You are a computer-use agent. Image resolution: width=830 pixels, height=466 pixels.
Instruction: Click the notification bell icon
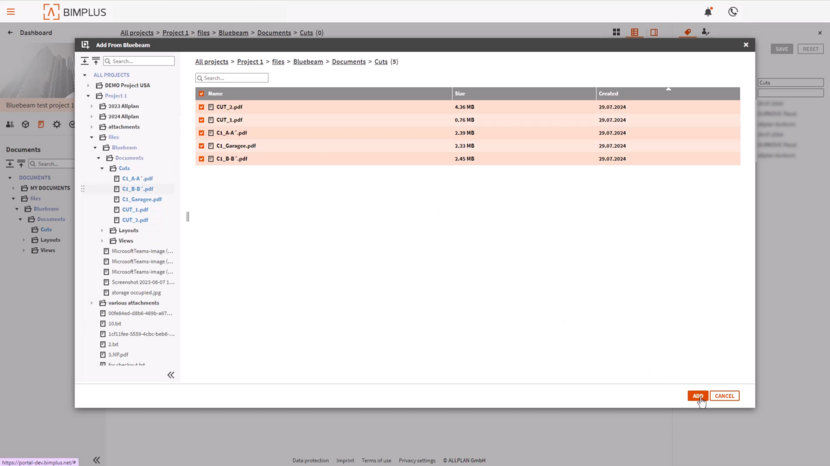click(x=708, y=12)
